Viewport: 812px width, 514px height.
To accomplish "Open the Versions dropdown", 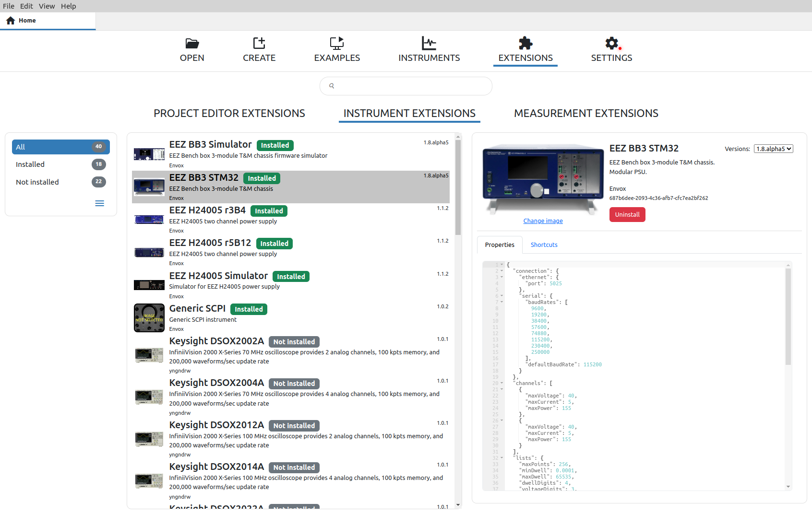I will tap(773, 149).
